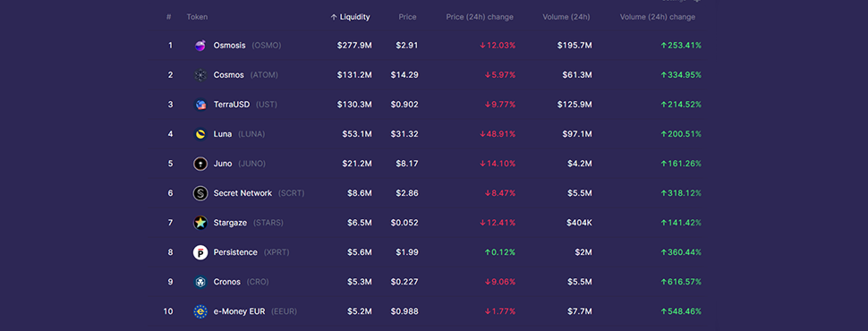Image resolution: width=868 pixels, height=331 pixels.
Task: Click the $53.1M liquidity value
Action: tap(357, 134)
